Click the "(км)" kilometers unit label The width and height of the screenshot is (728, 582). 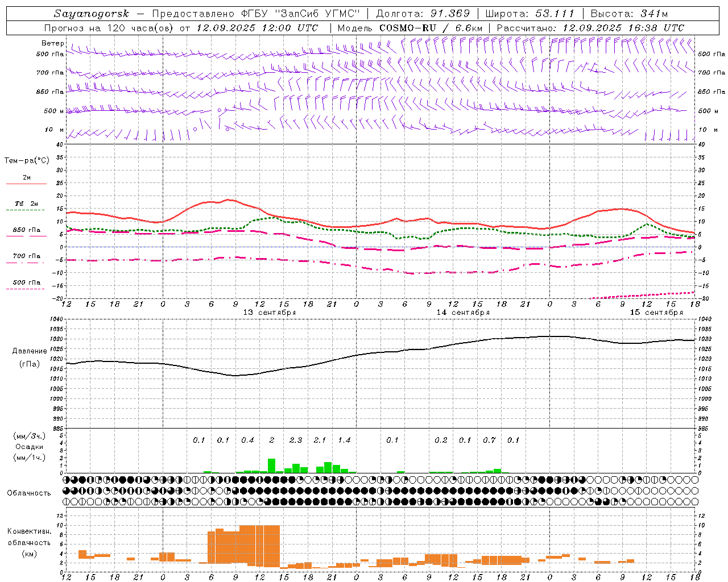click(x=29, y=554)
